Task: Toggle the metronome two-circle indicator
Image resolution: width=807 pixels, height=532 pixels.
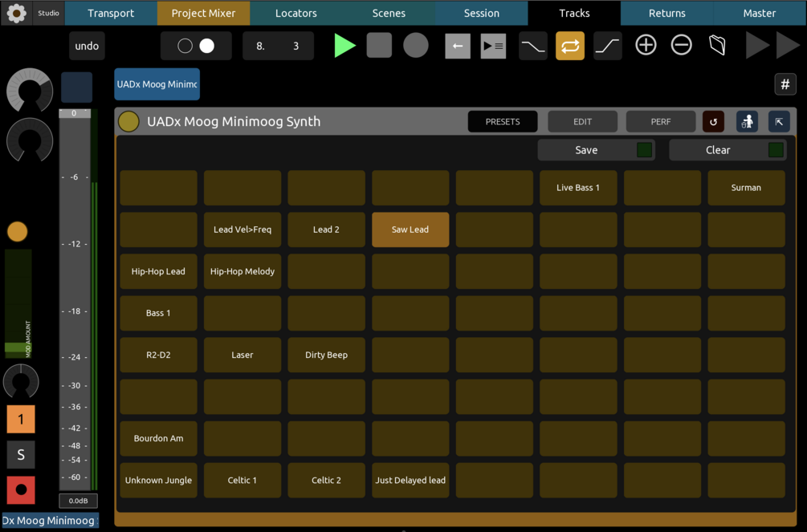Action: (x=196, y=46)
